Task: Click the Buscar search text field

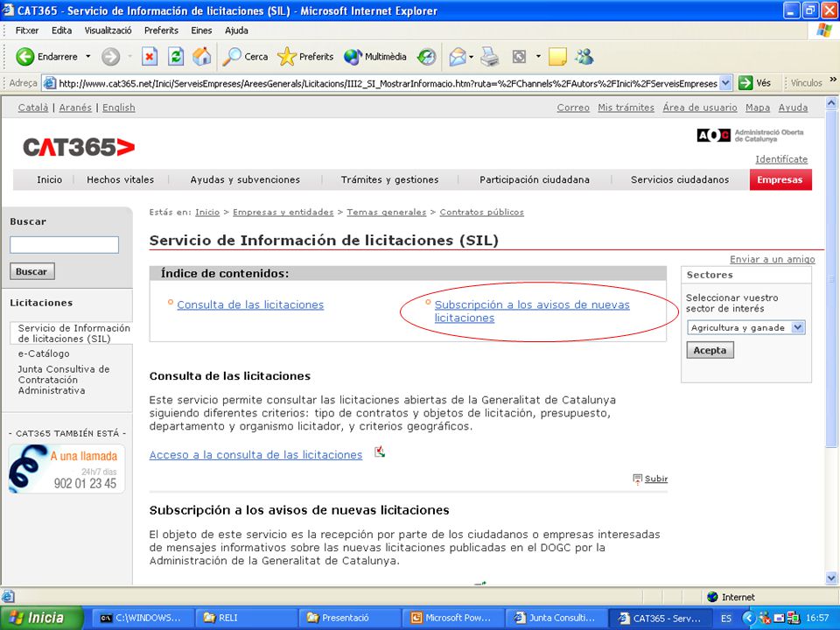Action: [64, 245]
